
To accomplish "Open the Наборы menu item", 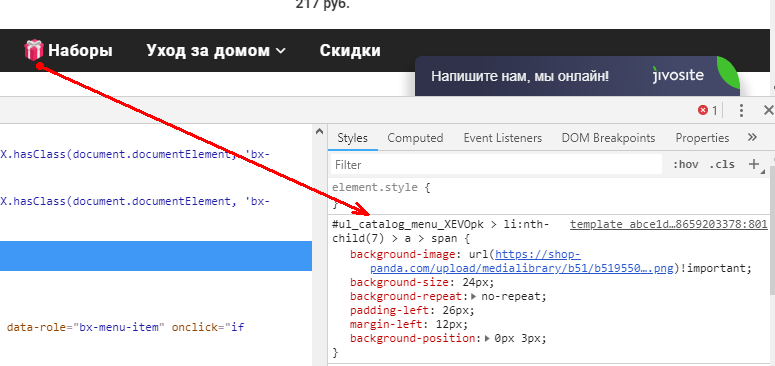I will (80, 50).
